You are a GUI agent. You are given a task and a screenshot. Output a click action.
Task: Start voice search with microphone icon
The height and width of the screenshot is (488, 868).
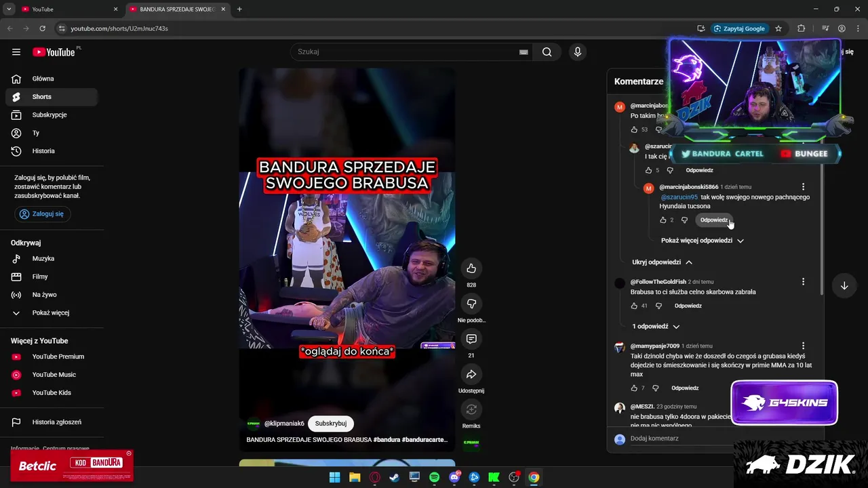(578, 52)
